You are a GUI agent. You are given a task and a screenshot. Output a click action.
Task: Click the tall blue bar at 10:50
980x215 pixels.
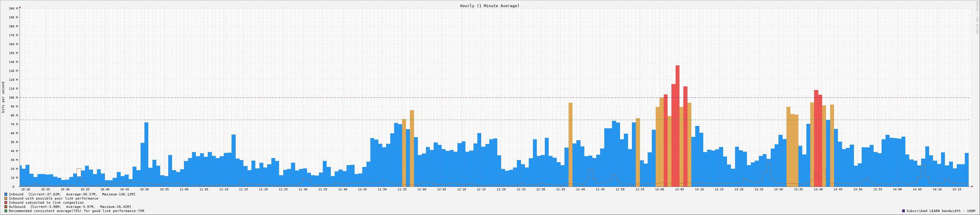[x=147, y=154]
